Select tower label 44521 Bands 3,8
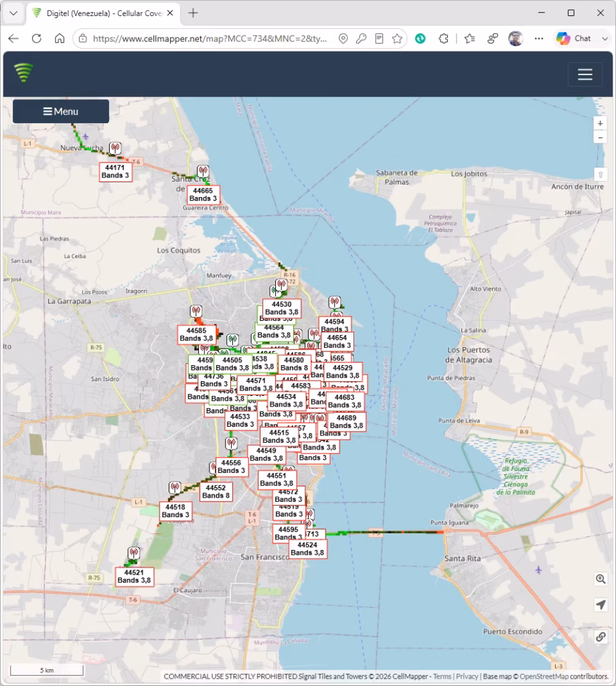Screen dimensions: 616x686 point(134,577)
